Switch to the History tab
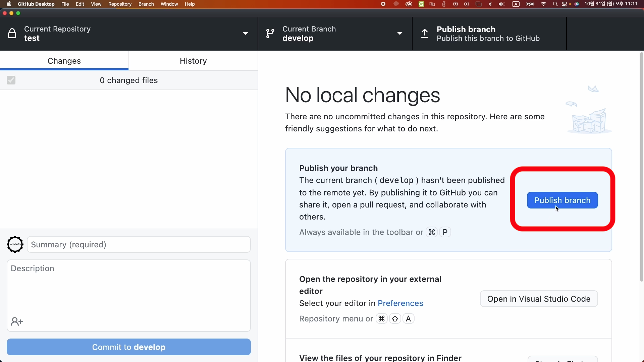 (193, 61)
